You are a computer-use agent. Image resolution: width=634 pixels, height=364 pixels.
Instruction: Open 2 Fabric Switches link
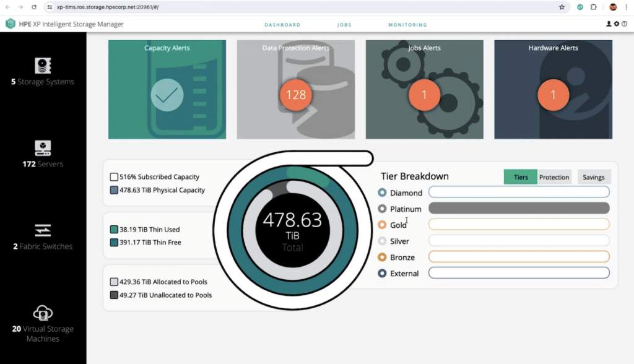[43, 246]
